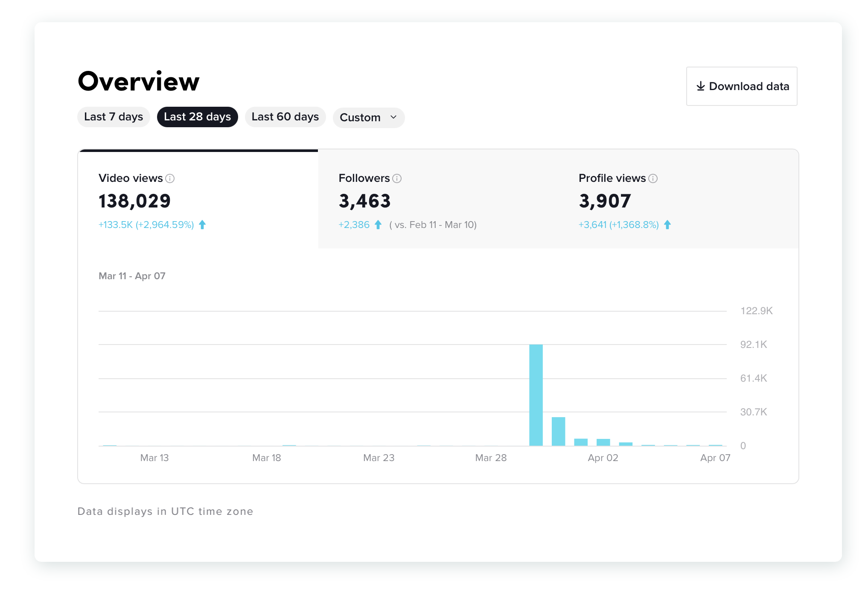Screen dimensions: 868x590
Task: Click the Followers info icon
Action: point(397,178)
